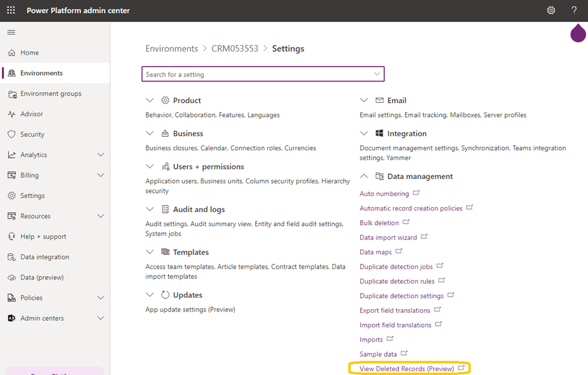
Task: Click the Data management icon
Action: [x=380, y=176]
